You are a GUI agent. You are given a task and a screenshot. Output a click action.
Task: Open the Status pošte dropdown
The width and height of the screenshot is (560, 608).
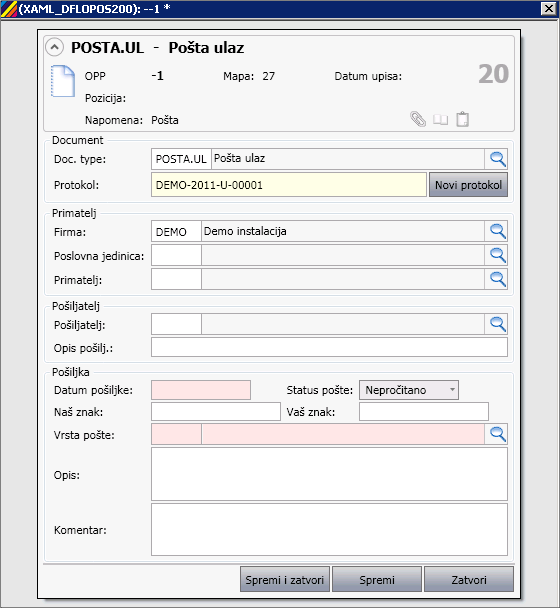click(409, 390)
